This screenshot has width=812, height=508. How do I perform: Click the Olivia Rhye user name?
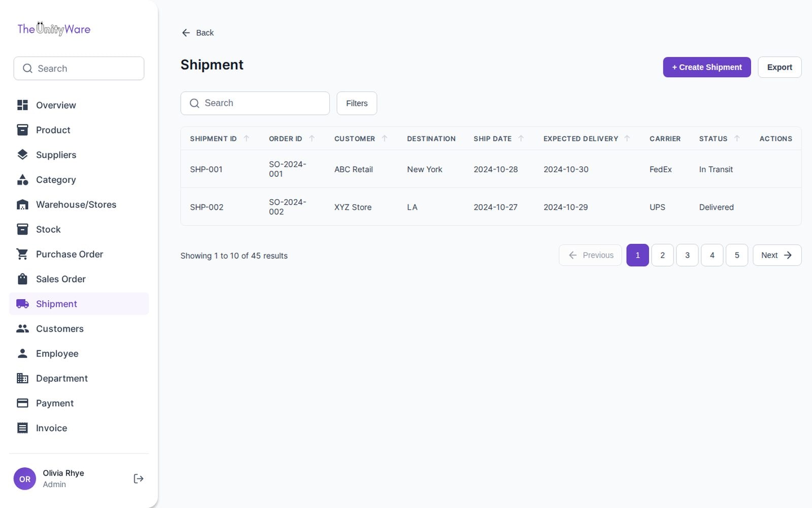tap(63, 473)
